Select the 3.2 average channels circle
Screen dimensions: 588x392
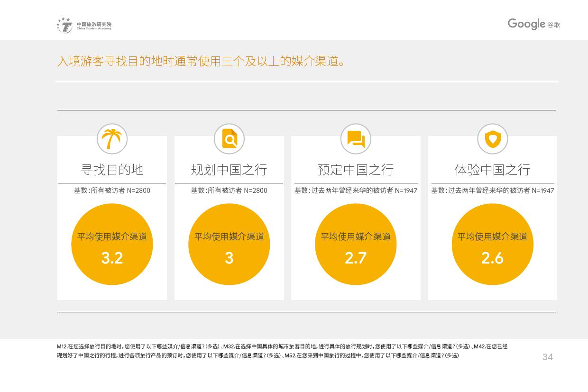coord(112,245)
